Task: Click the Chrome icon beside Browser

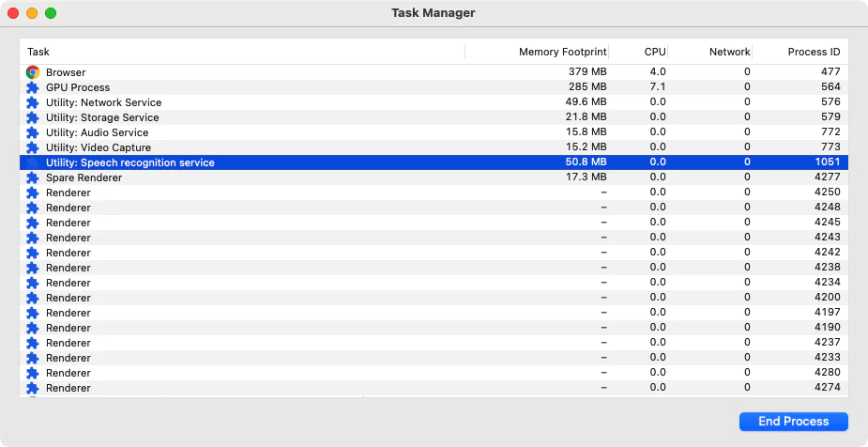Action: [x=33, y=72]
